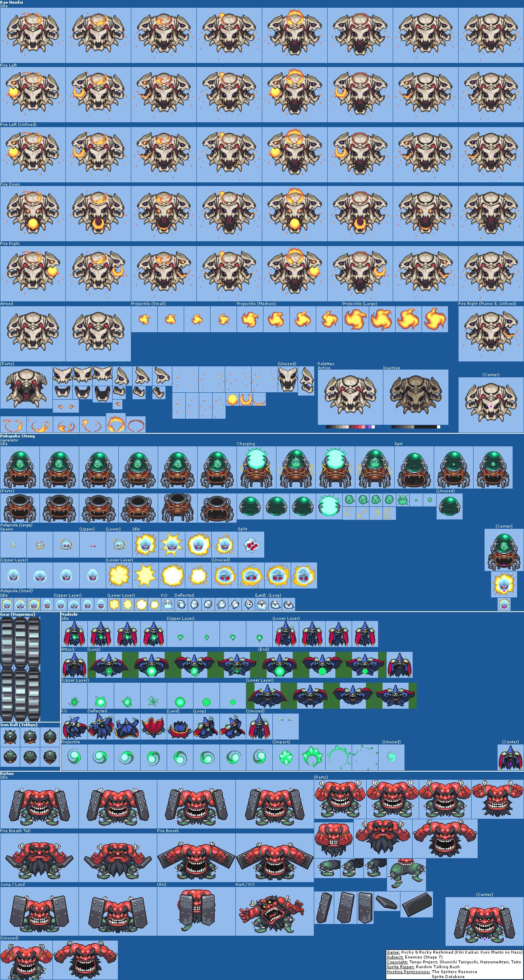Click the Copyright: credit line
Image resolution: width=524 pixels, height=980 pixels.
point(454,962)
